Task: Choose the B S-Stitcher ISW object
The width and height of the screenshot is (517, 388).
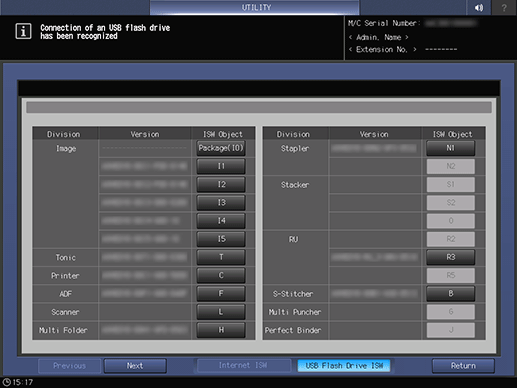Action: 451,293
